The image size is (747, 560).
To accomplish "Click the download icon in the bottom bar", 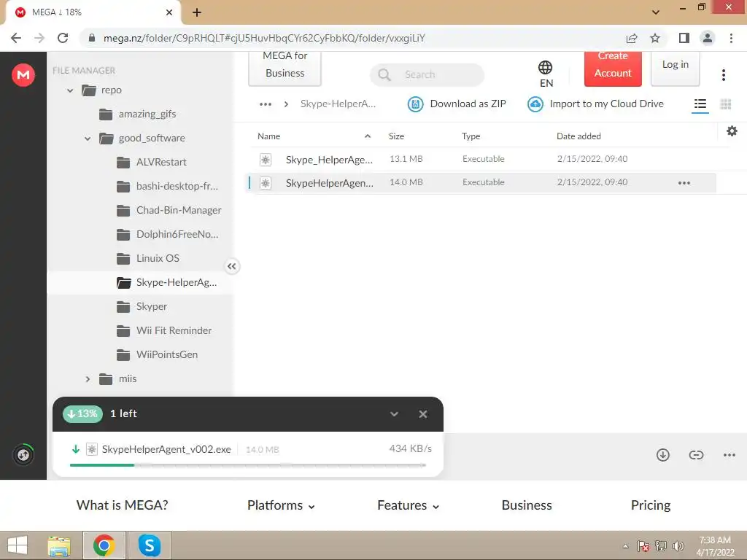I will pos(662,455).
